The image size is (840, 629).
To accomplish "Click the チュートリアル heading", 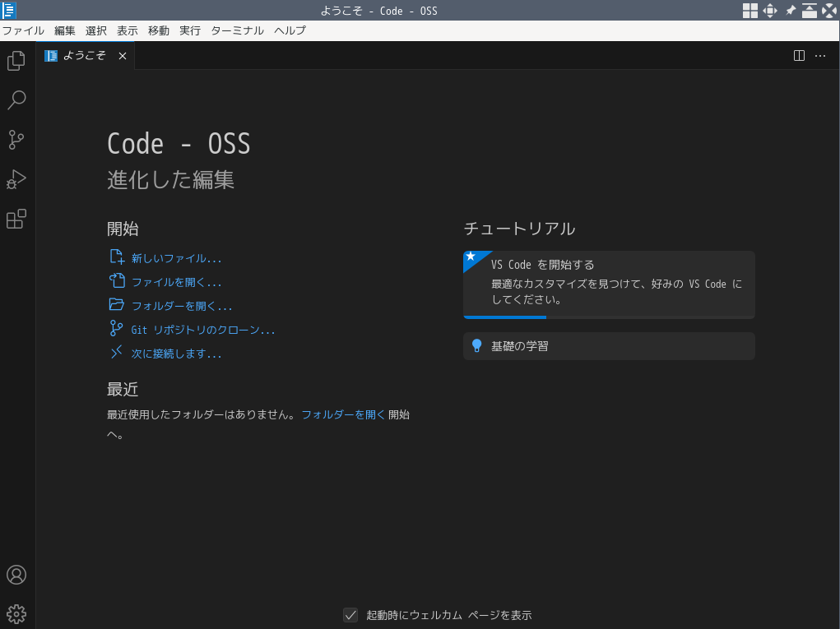I will click(520, 229).
